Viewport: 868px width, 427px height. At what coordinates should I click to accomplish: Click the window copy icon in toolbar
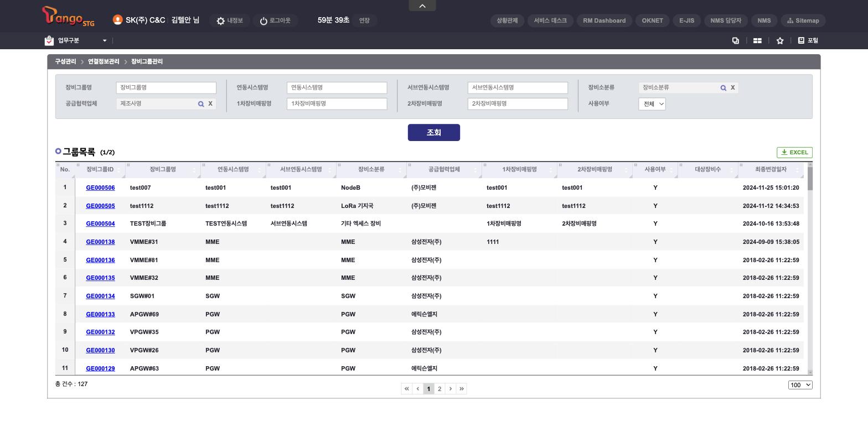click(x=736, y=40)
